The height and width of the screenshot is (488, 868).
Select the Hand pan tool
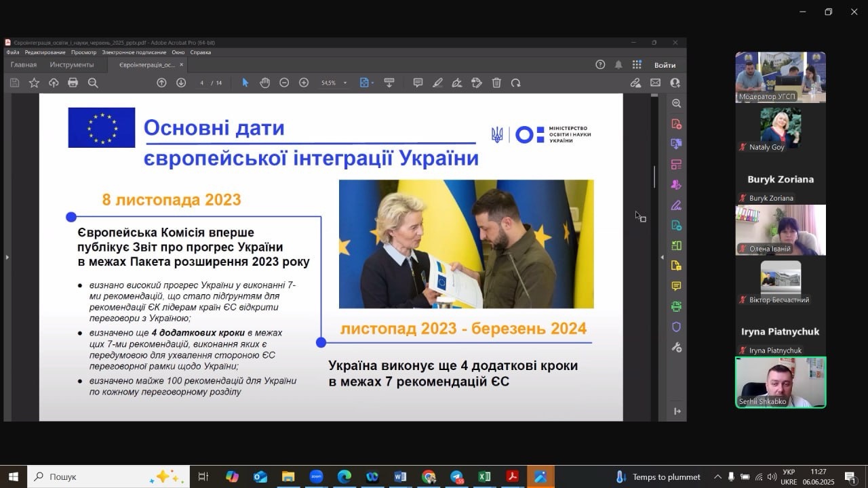(264, 83)
